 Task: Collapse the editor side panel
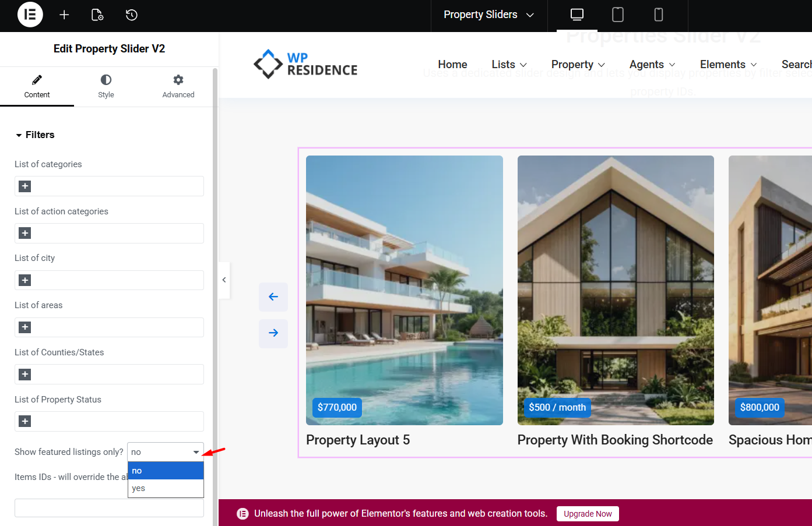pyautogui.click(x=224, y=280)
